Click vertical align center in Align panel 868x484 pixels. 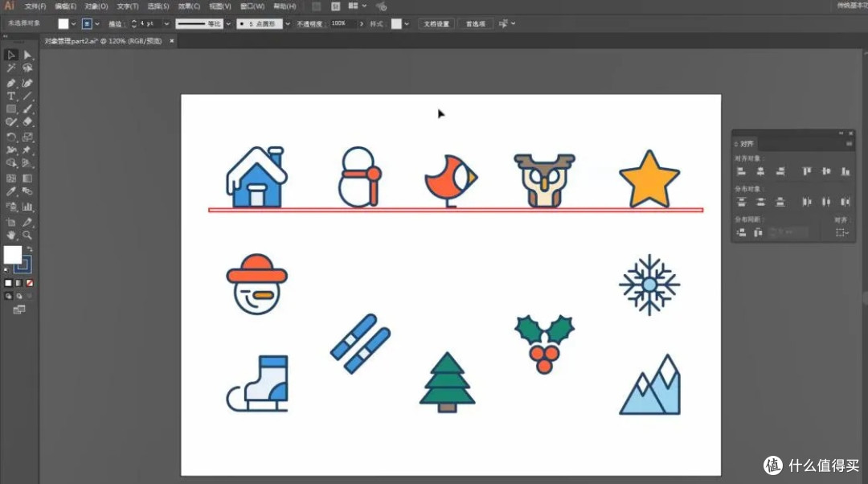tap(826, 172)
